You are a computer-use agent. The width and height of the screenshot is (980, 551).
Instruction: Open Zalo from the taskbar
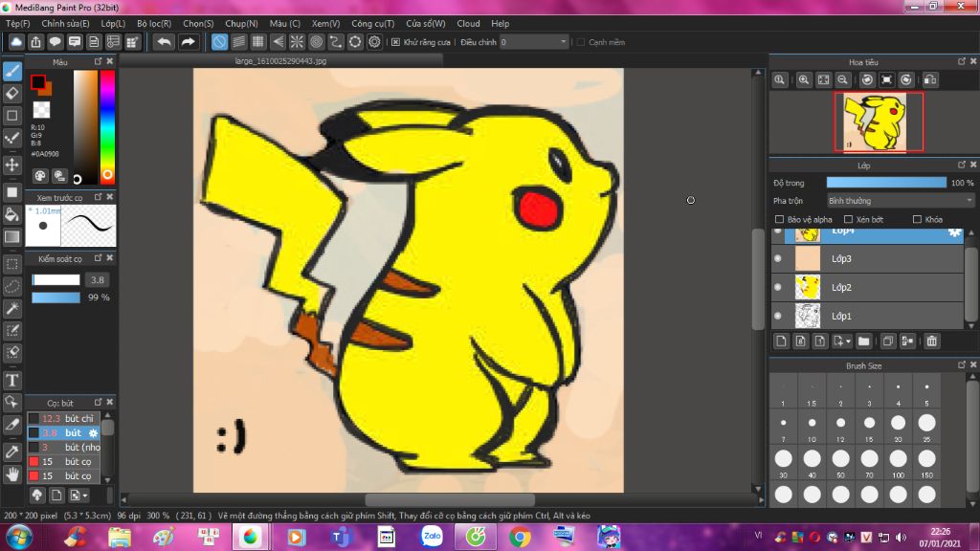click(432, 537)
